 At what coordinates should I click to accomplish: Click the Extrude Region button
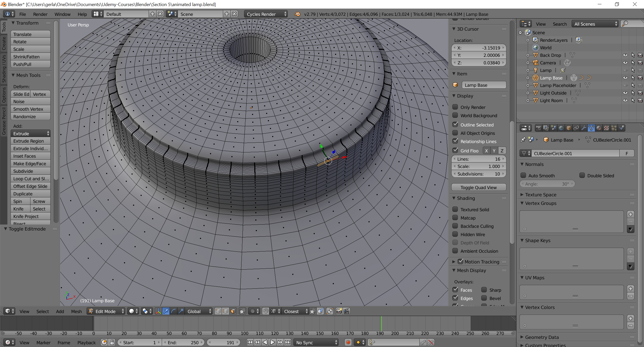click(30, 141)
